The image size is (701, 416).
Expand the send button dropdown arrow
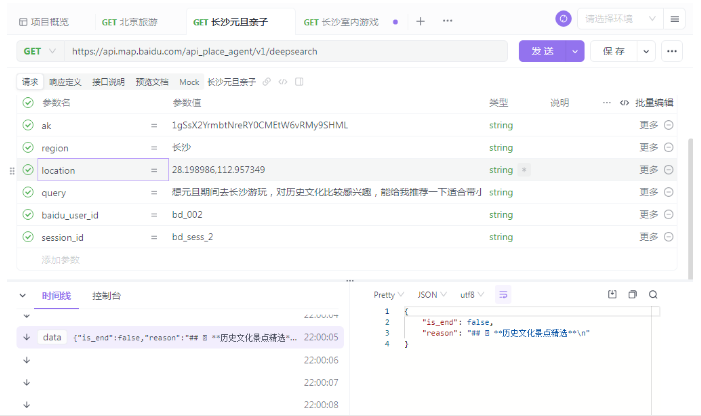coord(575,51)
